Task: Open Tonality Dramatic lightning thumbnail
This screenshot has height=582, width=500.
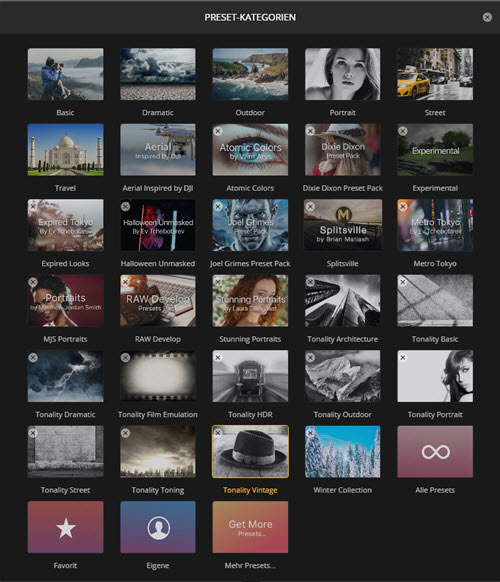Action: pos(65,376)
